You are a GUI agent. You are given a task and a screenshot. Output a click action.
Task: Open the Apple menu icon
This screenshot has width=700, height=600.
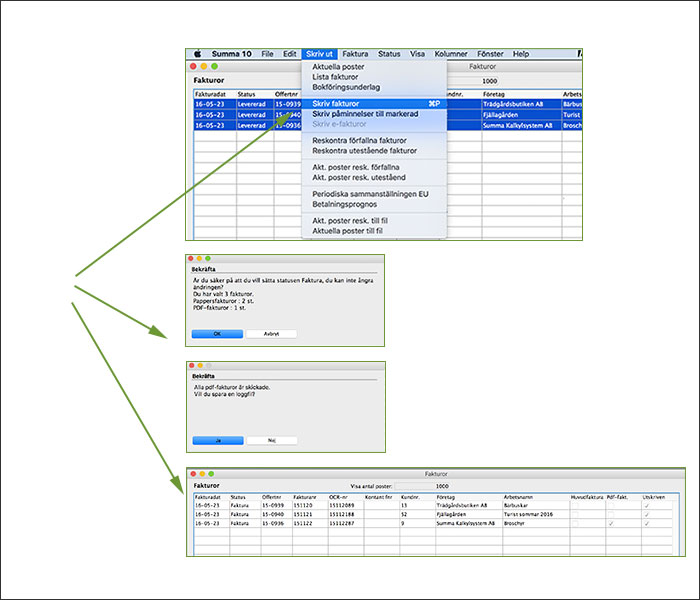tap(197, 54)
